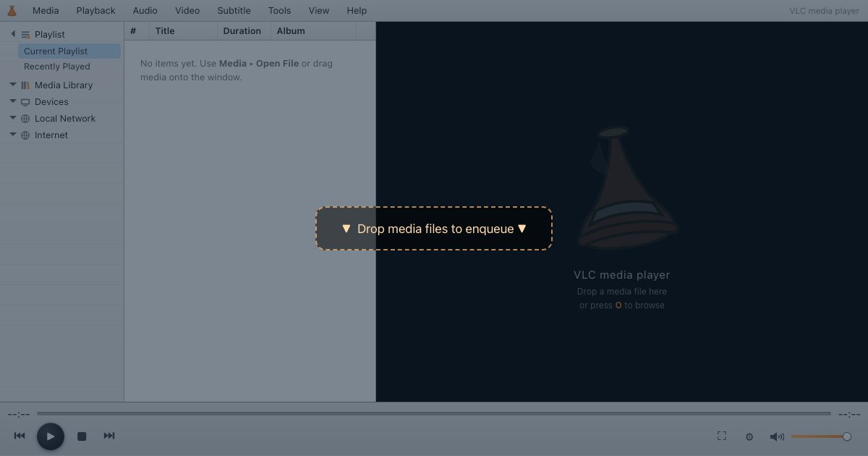
Task: Expand the Internet arrow
Action: tap(13, 135)
